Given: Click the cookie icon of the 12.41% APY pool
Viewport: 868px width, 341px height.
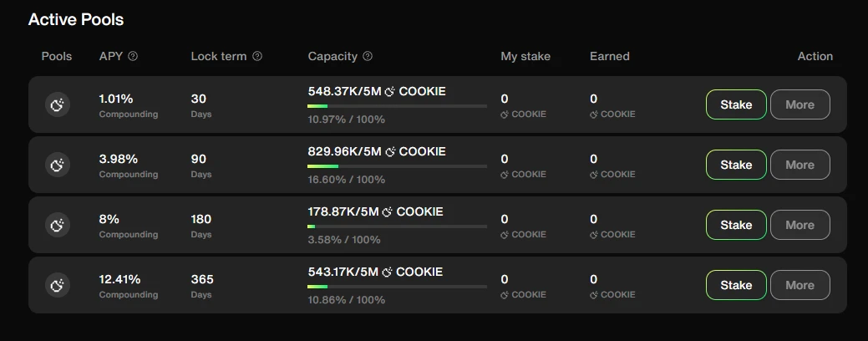Looking at the screenshot, I should click(x=57, y=285).
